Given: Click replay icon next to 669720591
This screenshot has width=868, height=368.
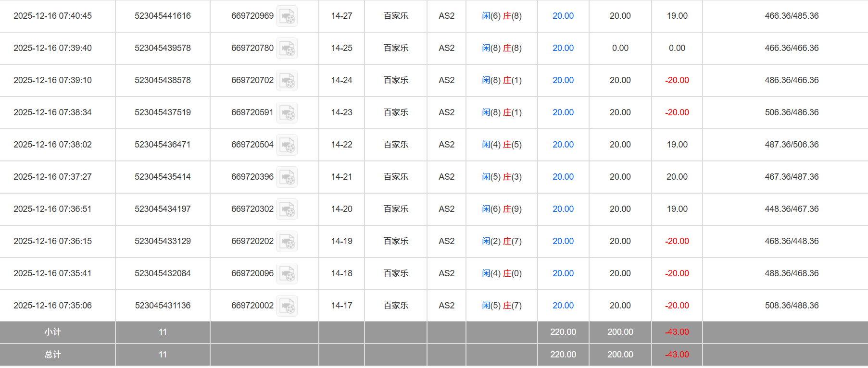Looking at the screenshot, I should [x=287, y=113].
